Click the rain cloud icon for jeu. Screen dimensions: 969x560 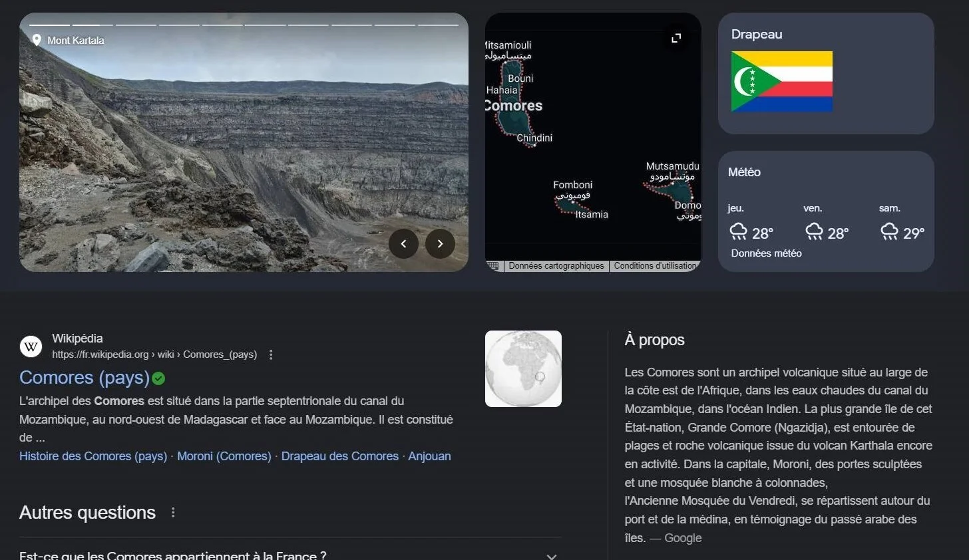pyautogui.click(x=739, y=231)
